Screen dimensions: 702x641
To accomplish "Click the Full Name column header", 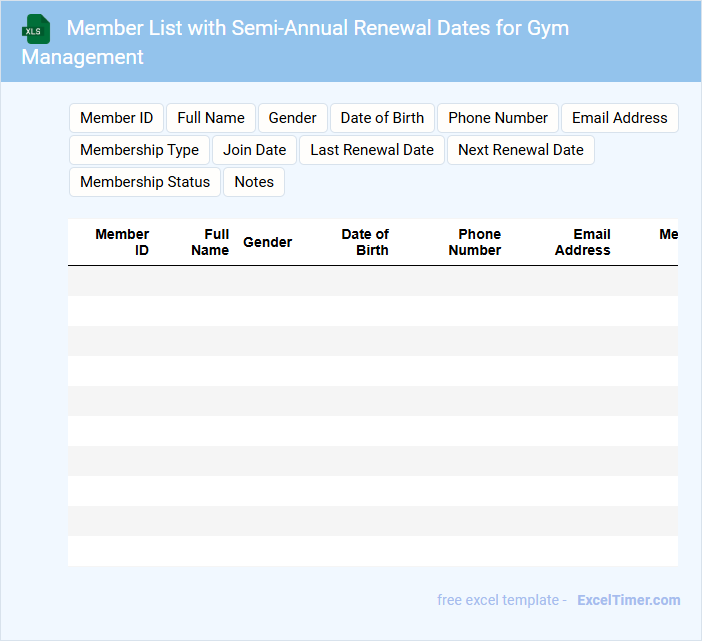I will click(x=210, y=242).
